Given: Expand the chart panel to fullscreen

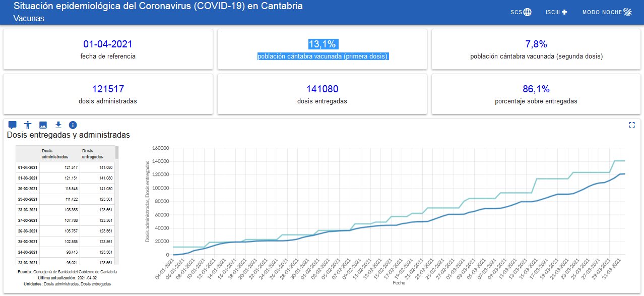Looking at the screenshot, I should [x=632, y=125].
